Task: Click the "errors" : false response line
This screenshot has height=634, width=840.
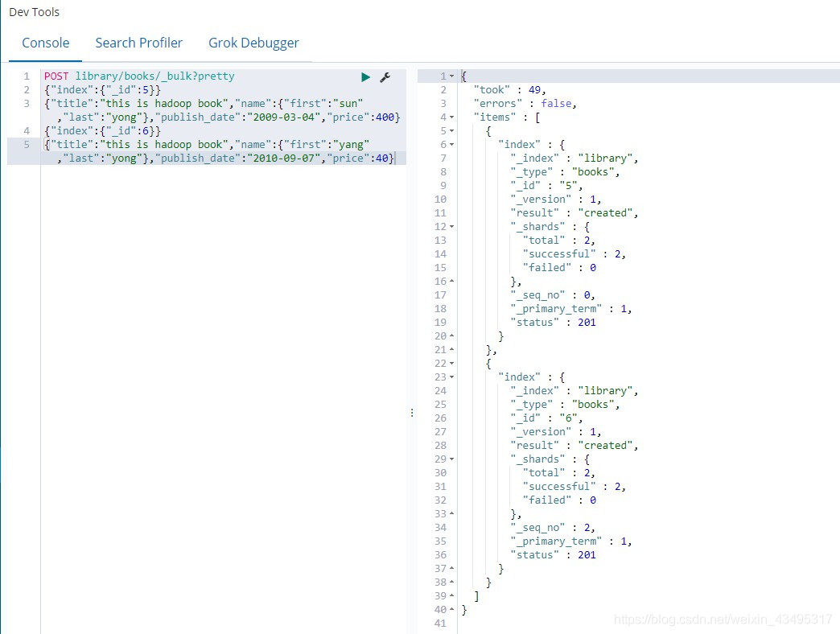Action: coord(525,103)
